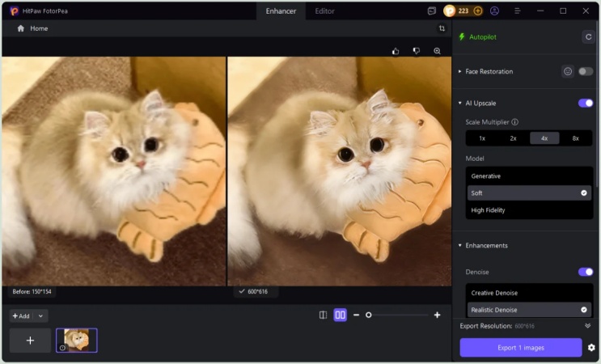Click the Export Resolution label

point(485,326)
